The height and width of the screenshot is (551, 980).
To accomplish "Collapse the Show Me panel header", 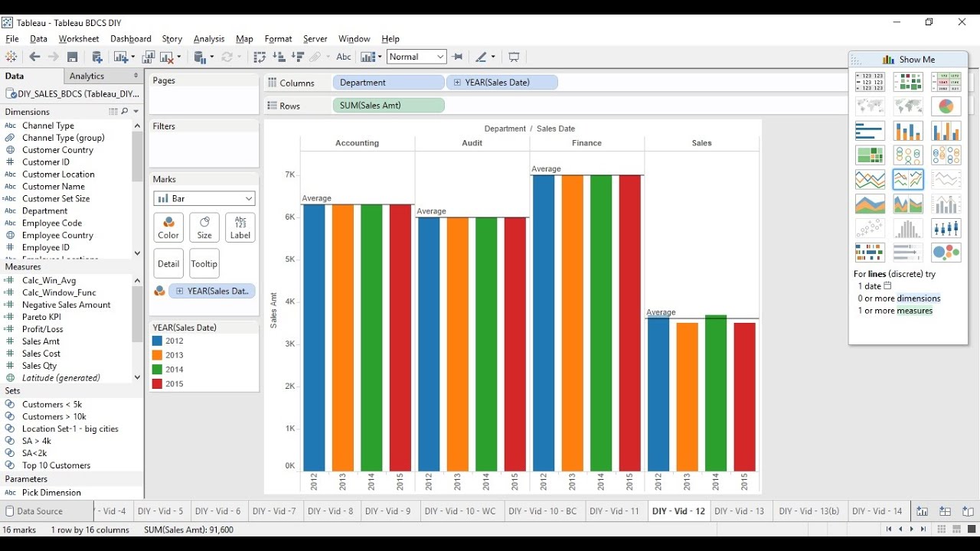I will pyautogui.click(x=908, y=59).
